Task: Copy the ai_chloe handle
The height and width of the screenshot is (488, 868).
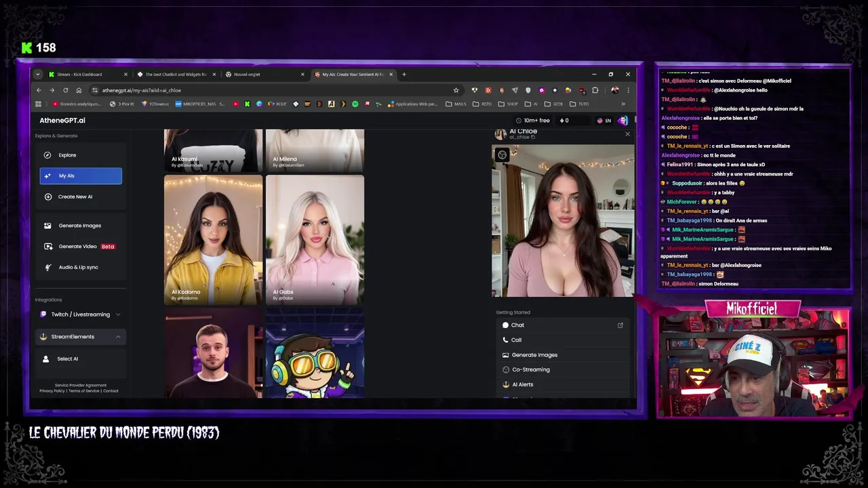Action: pyautogui.click(x=533, y=137)
